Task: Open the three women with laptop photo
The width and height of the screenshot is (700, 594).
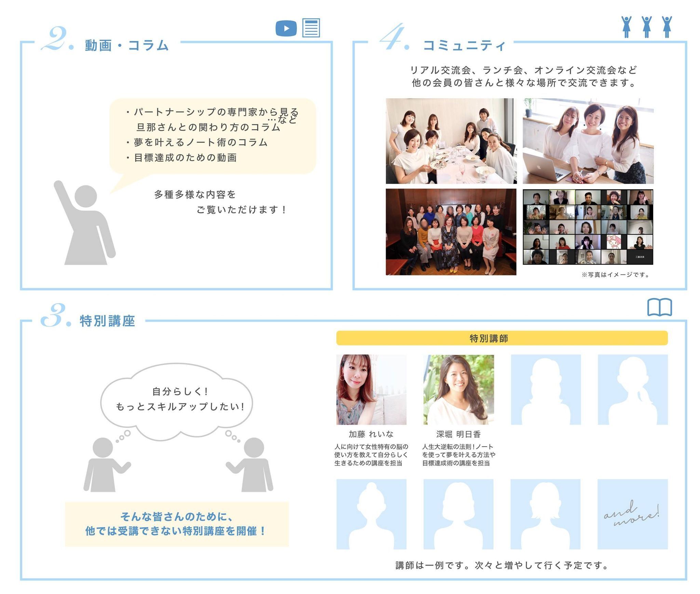Action: click(x=588, y=141)
